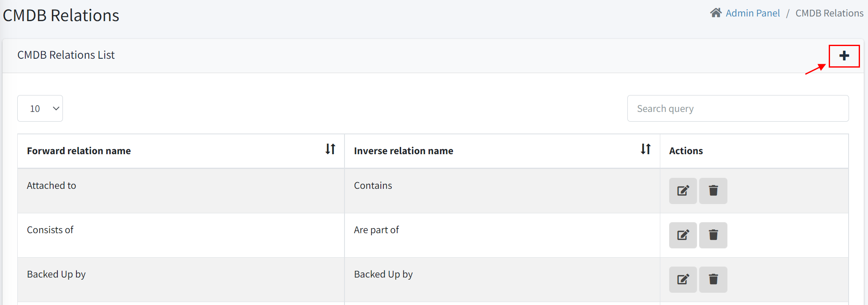This screenshot has width=868, height=305.
Task: Select the 'Contains' inverse relation cell
Action: click(x=373, y=186)
